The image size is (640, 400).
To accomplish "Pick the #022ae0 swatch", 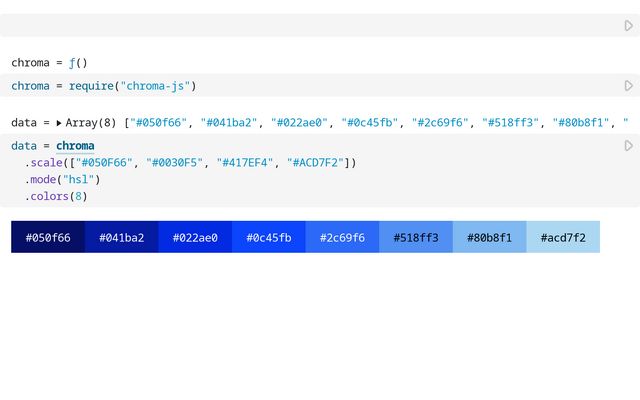I will (195, 237).
